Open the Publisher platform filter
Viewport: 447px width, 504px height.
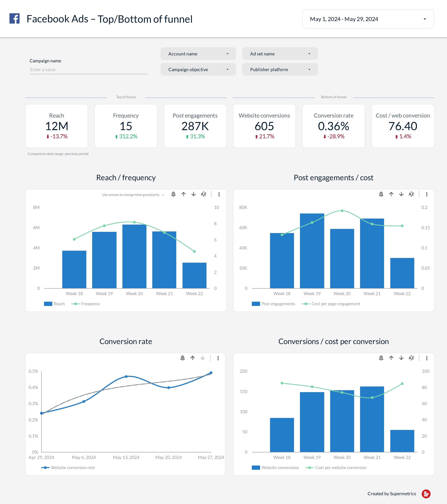[280, 70]
